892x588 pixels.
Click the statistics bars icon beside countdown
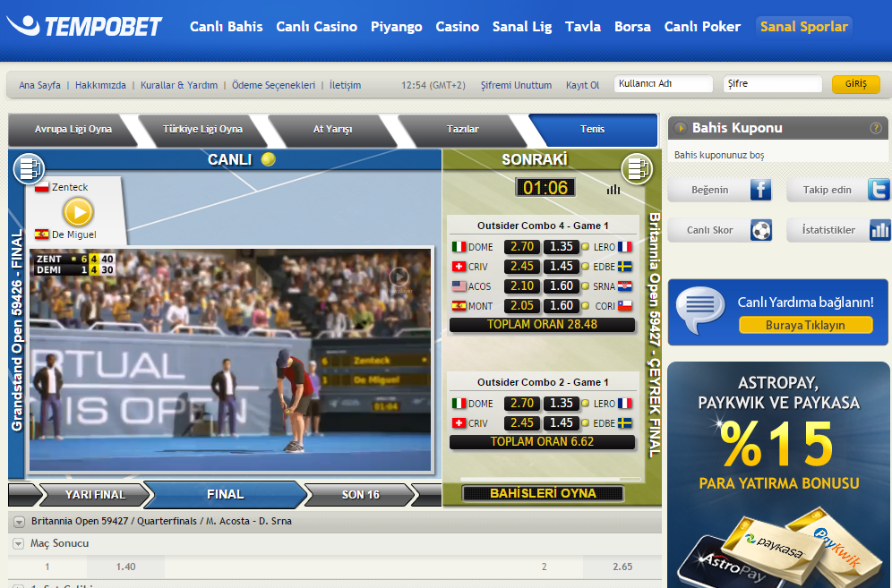click(x=613, y=190)
